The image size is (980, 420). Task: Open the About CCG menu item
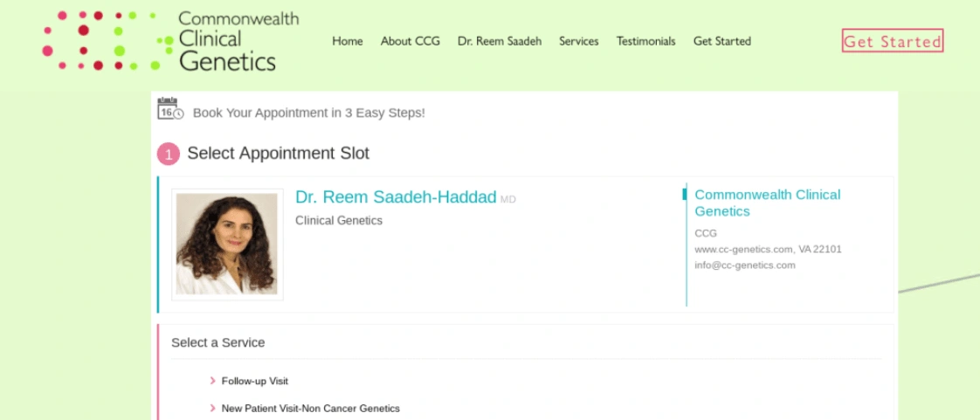(410, 41)
